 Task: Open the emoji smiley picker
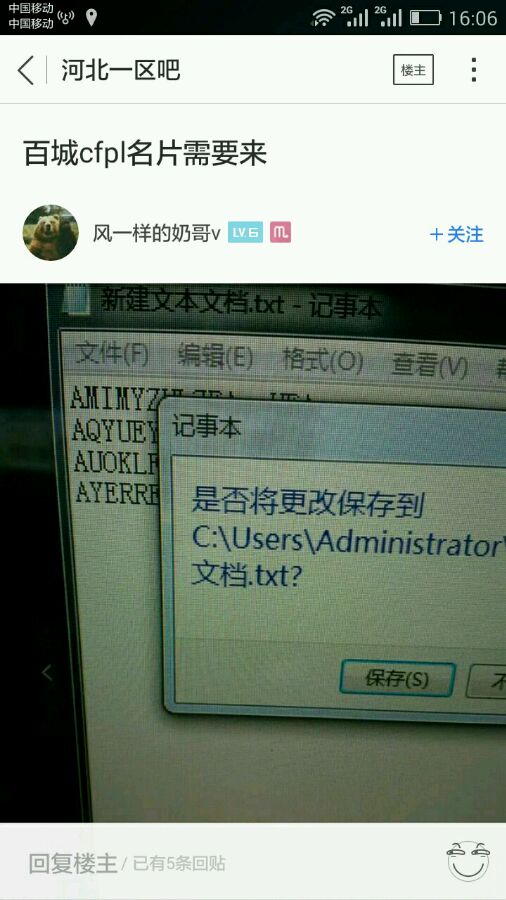pyautogui.click(x=468, y=862)
